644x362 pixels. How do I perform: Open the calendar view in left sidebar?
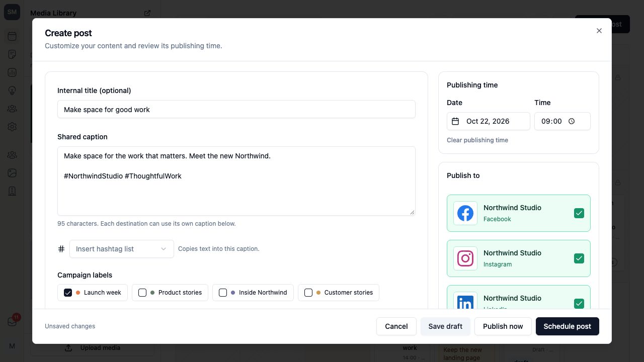12,36
